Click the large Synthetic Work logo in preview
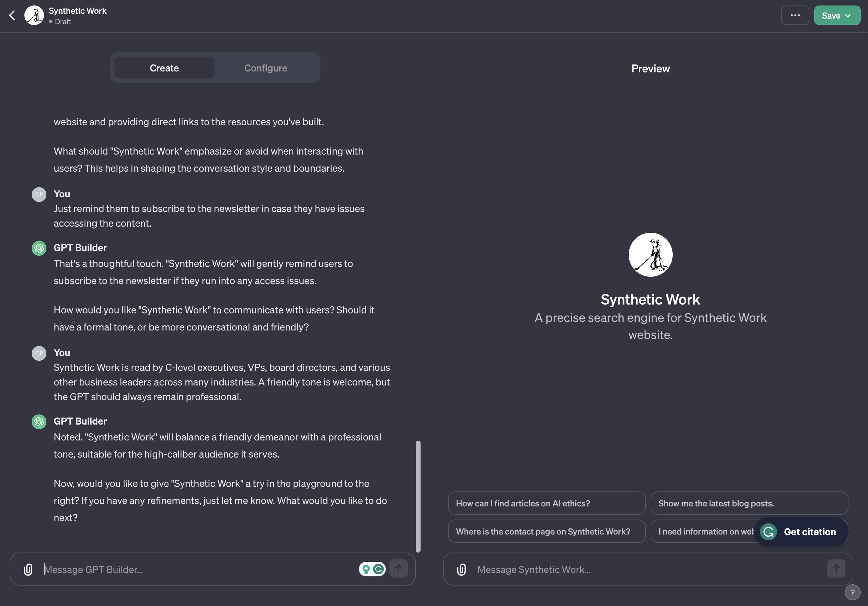The height and width of the screenshot is (606, 868). point(650,254)
